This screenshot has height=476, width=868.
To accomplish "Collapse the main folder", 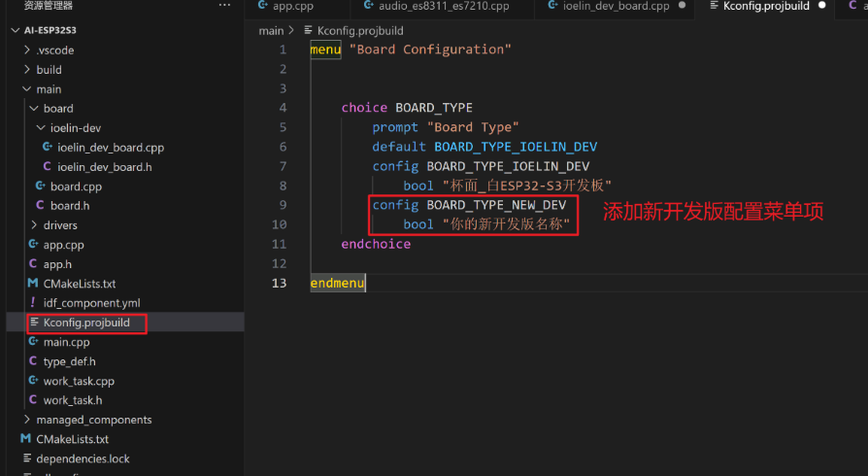I will (x=27, y=88).
